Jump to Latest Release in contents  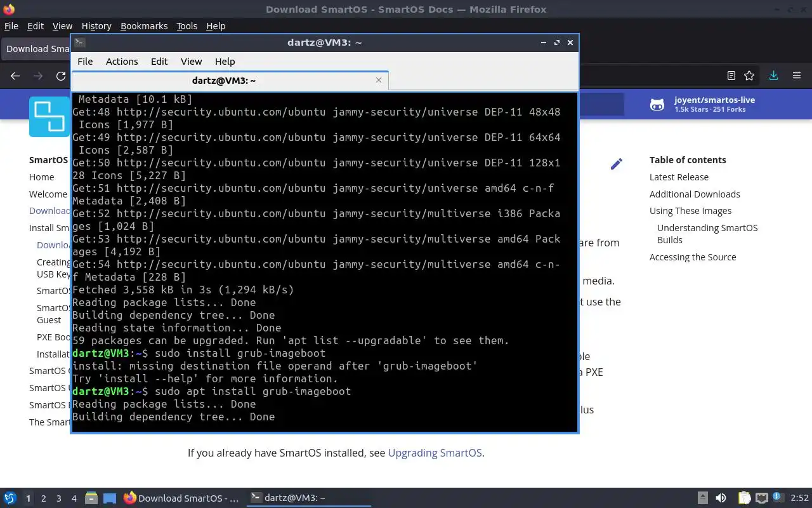pos(679,177)
